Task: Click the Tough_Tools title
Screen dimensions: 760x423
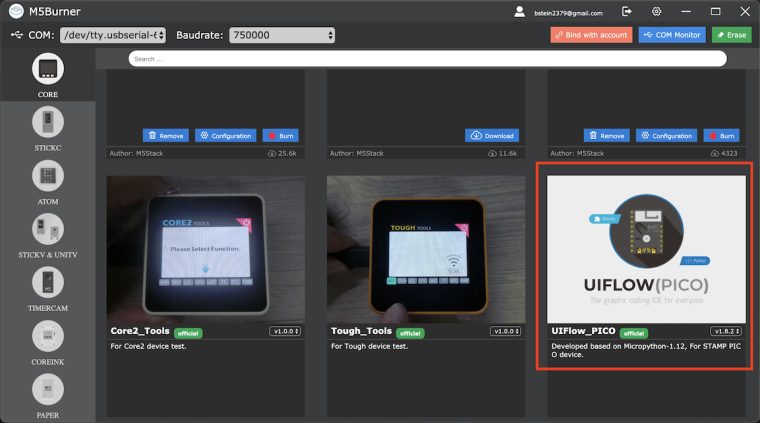Action: 361,331
